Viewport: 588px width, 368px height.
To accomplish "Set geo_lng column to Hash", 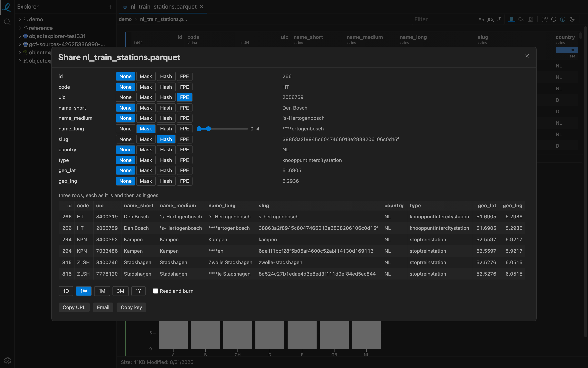I will pyautogui.click(x=166, y=181).
